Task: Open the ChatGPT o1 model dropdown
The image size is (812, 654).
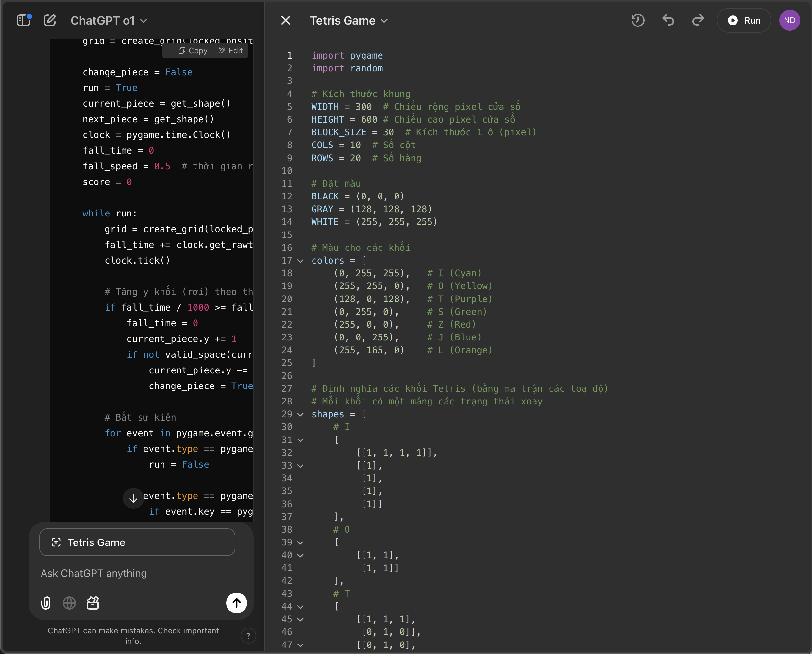Action: (x=109, y=20)
